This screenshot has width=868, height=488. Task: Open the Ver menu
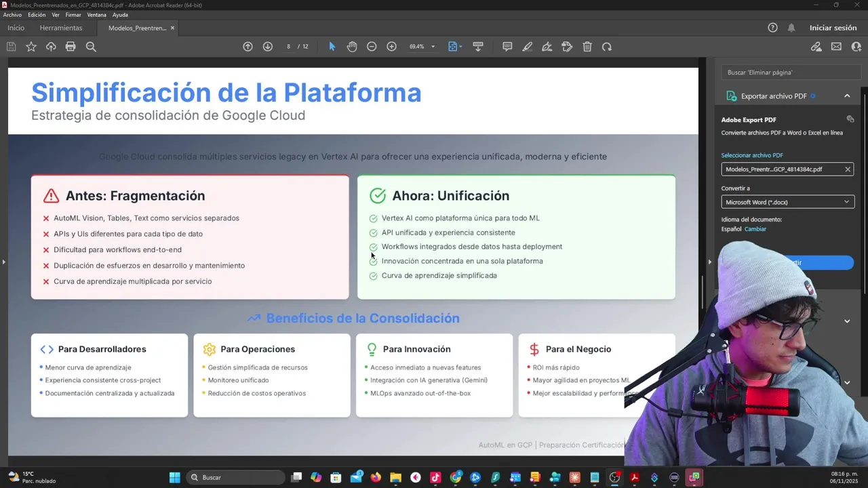56,15
